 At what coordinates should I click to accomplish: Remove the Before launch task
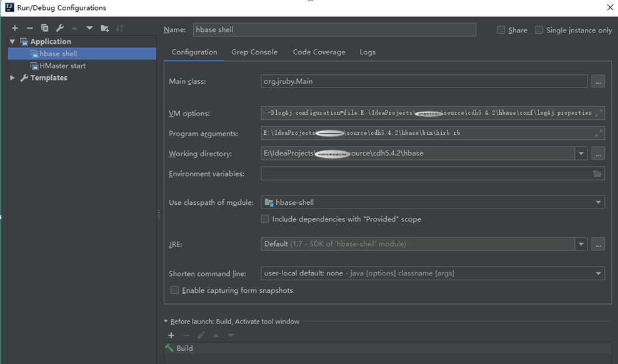[186, 335]
